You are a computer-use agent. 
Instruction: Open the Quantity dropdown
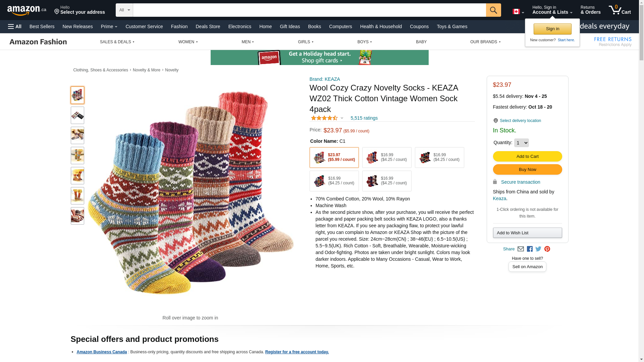tap(521, 143)
